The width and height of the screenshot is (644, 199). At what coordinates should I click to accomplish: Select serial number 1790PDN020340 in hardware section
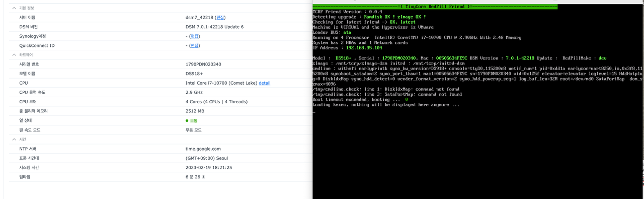203,64
